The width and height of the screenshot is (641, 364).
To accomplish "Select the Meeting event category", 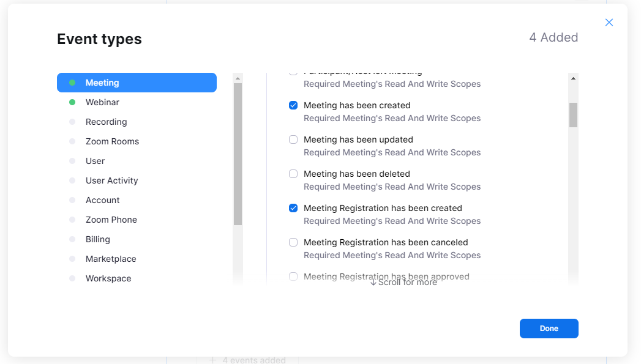I will point(137,83).
